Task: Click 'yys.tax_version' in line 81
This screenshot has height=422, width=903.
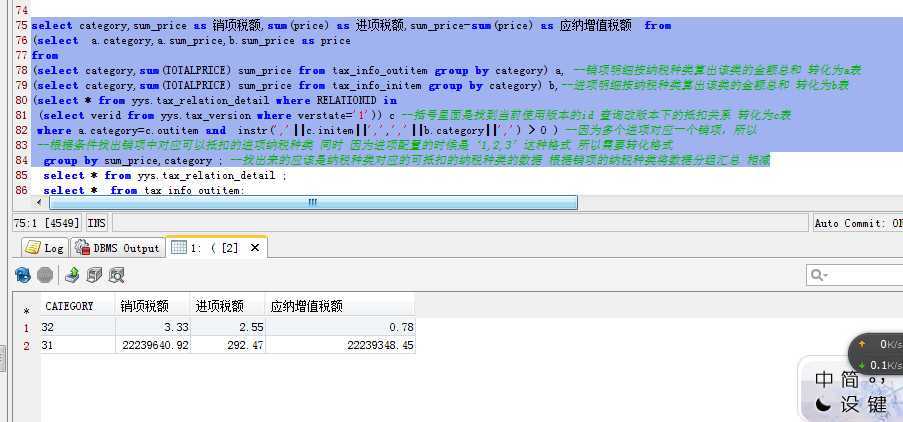Action: [206, 115]
